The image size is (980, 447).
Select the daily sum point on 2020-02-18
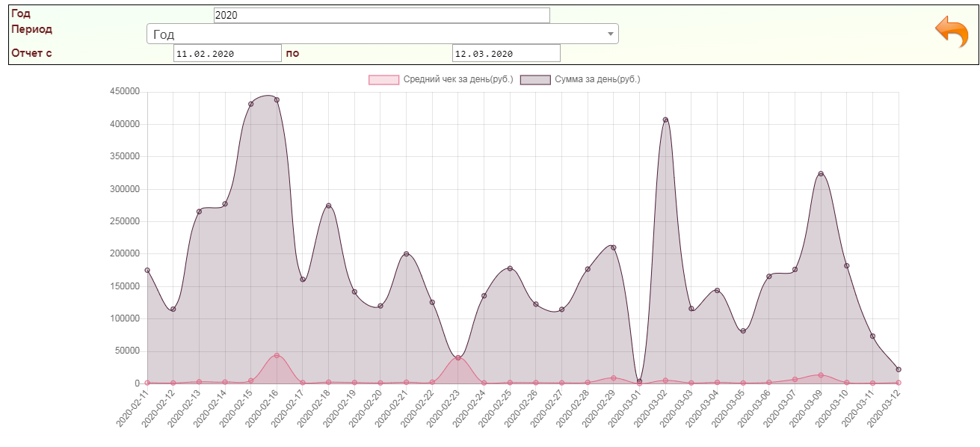click(328, 206)
